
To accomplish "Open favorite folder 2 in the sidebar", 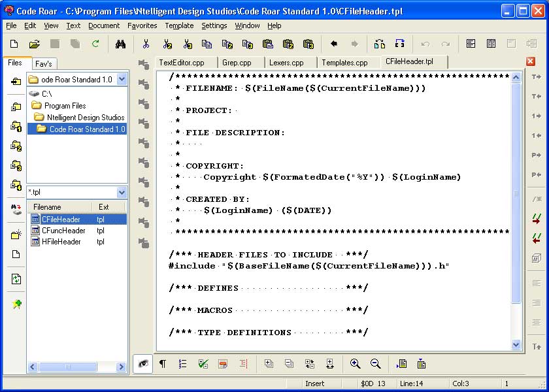I will point(16,146).
